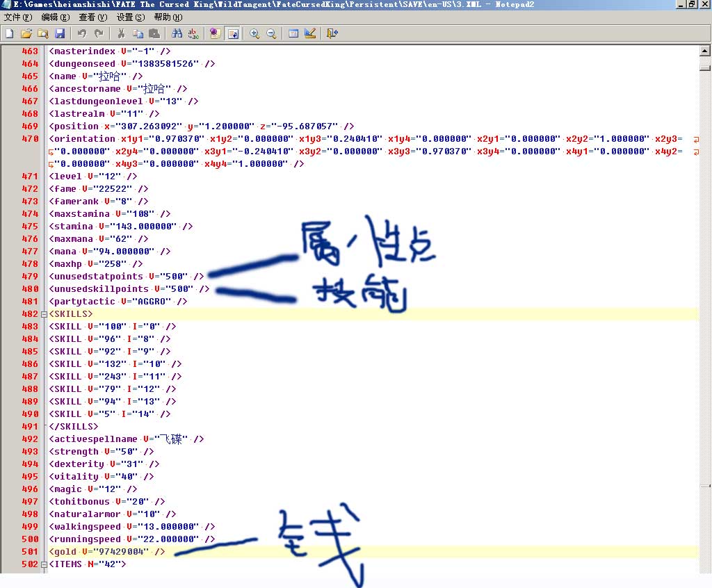The image size is (712, 588).
Task: Click the fame V="22522" line
Action: pos(99,189)
